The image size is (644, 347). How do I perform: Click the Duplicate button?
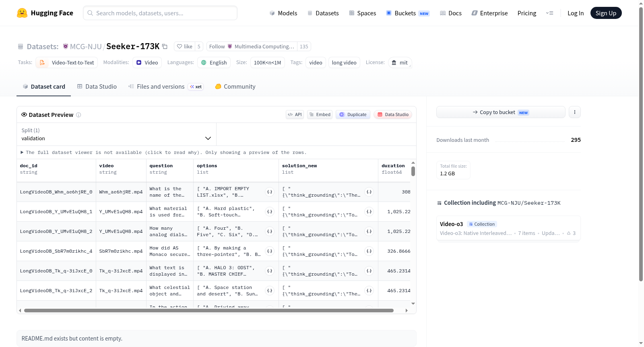click(353, 114)
